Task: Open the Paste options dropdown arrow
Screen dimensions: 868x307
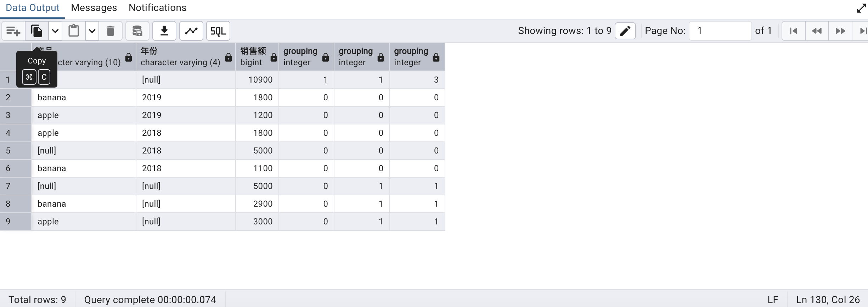Action: click(x=92, y=31)
